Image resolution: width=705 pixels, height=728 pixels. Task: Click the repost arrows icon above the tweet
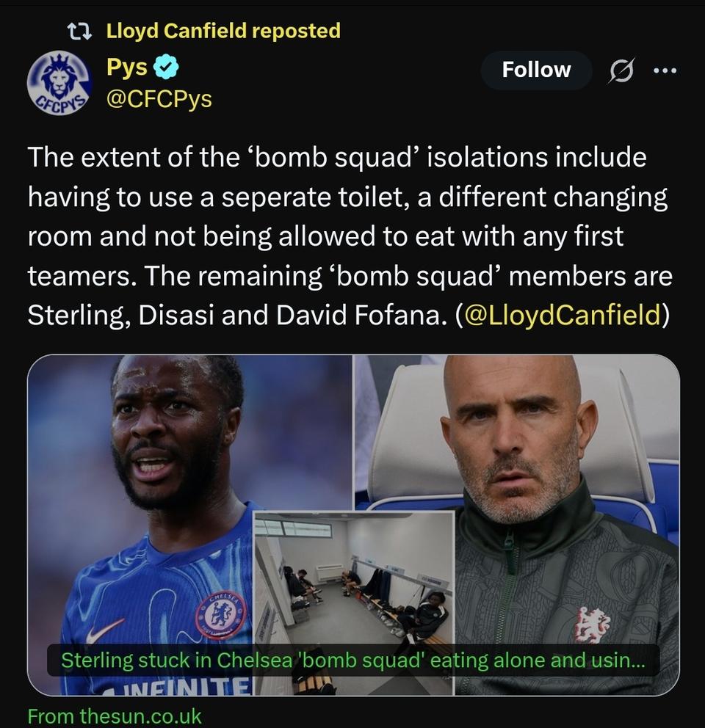79,31
